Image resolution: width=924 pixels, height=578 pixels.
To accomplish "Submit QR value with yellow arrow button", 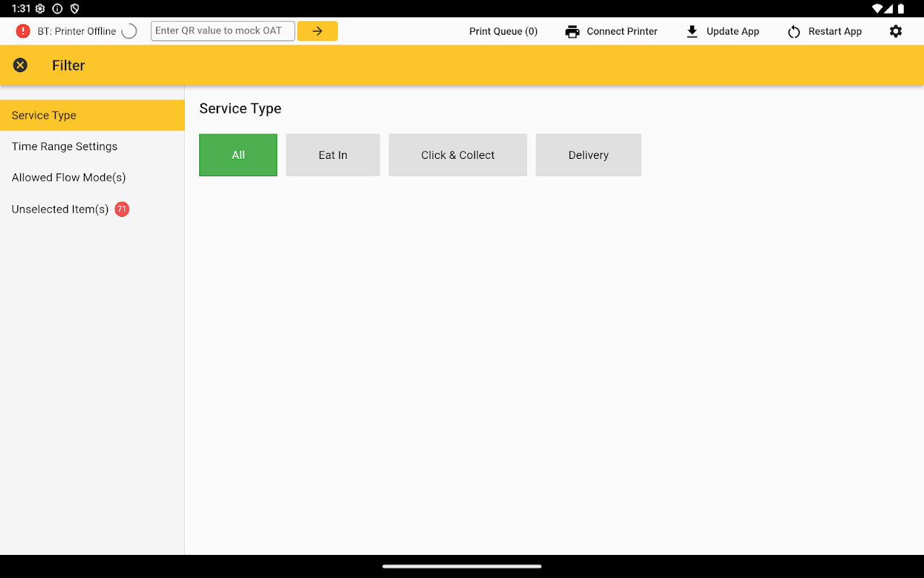I will 317,31.
